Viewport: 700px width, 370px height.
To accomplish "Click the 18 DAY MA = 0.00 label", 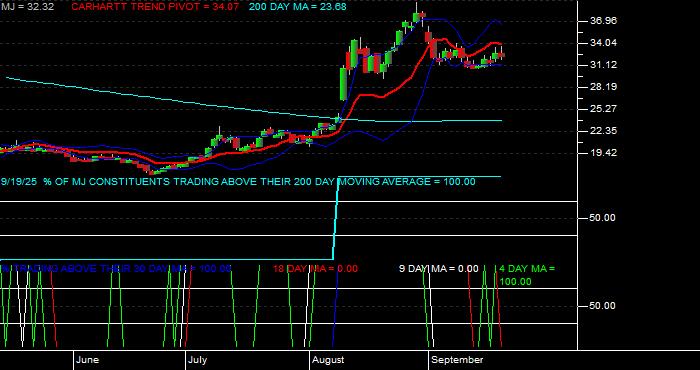I will 315,269.
